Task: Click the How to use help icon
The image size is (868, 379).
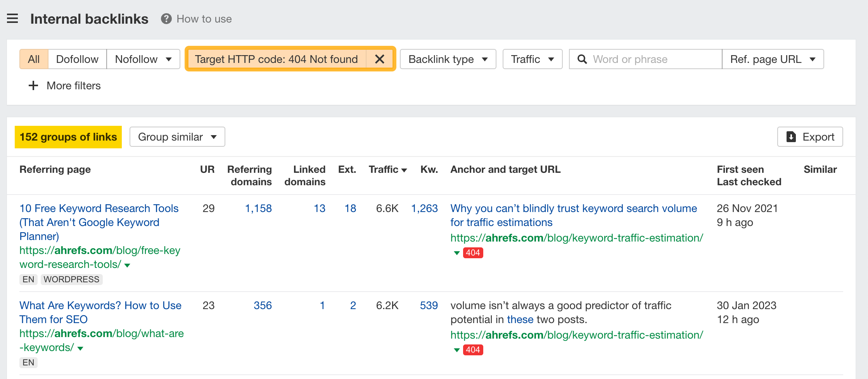Action: pos(166,19)
